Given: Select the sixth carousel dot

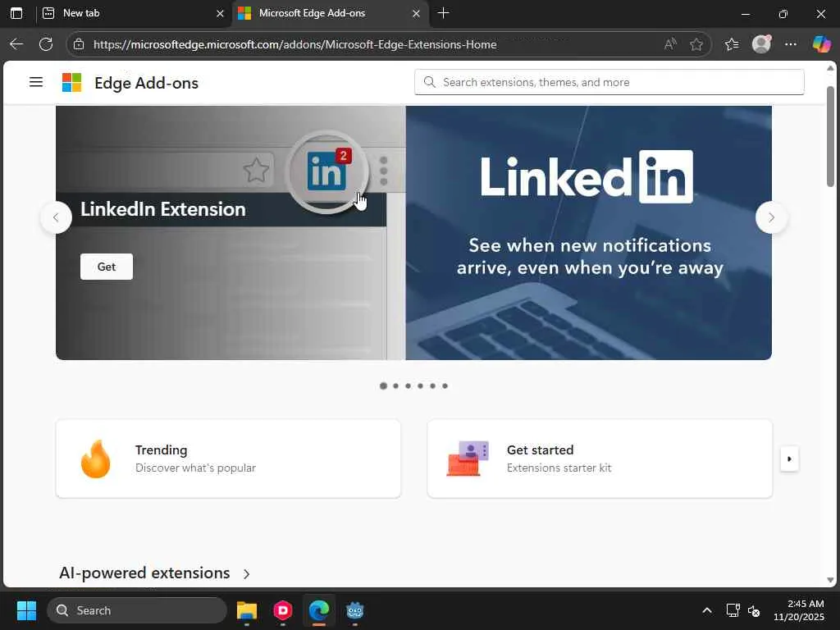Looking at the screenshot, I should coord(445,386).
